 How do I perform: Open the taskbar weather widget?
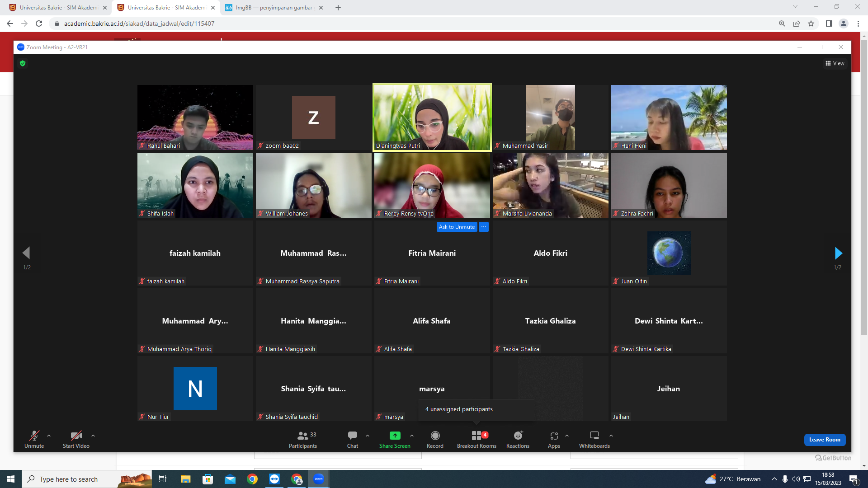click(x=733, y=479)
